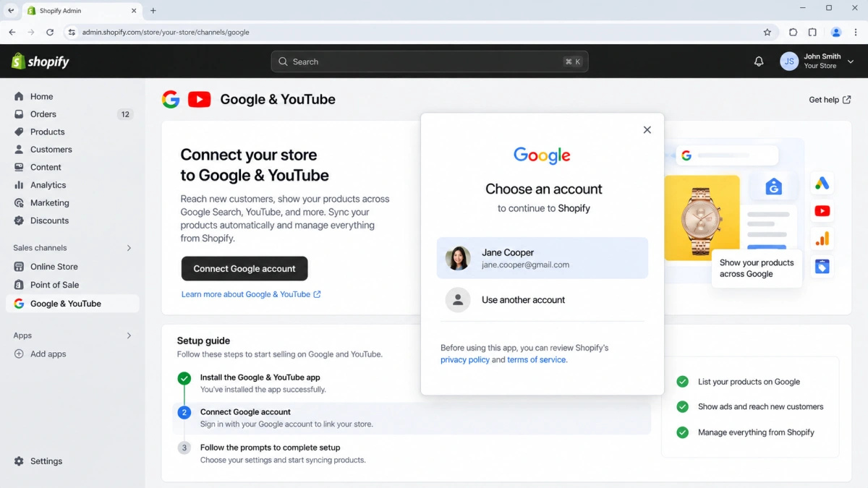Click the Install the Google & YouTube app step
The image size is (868, 488).
(x=260, y=377)
